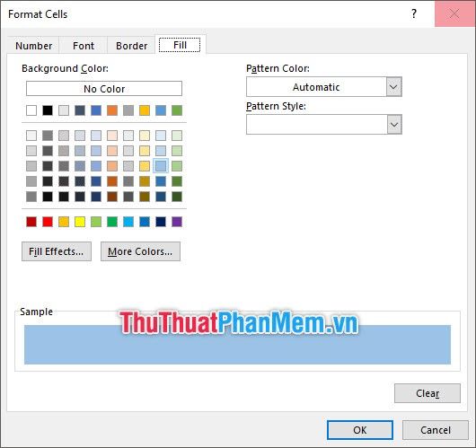
Task: Choose the green theme color swatch in top row
Action: (x=177, y=110)
